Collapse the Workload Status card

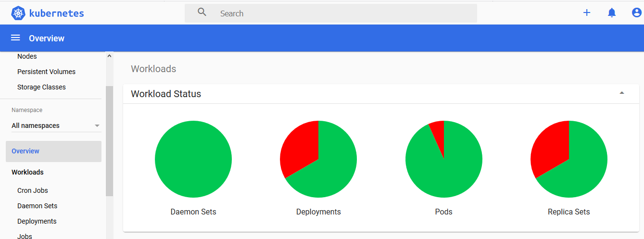coord(622,93)
